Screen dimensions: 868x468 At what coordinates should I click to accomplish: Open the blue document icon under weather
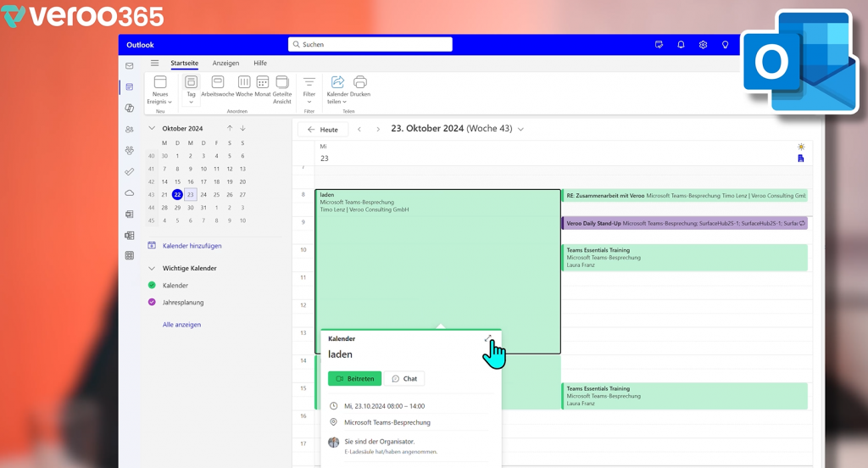pos(800,159)
